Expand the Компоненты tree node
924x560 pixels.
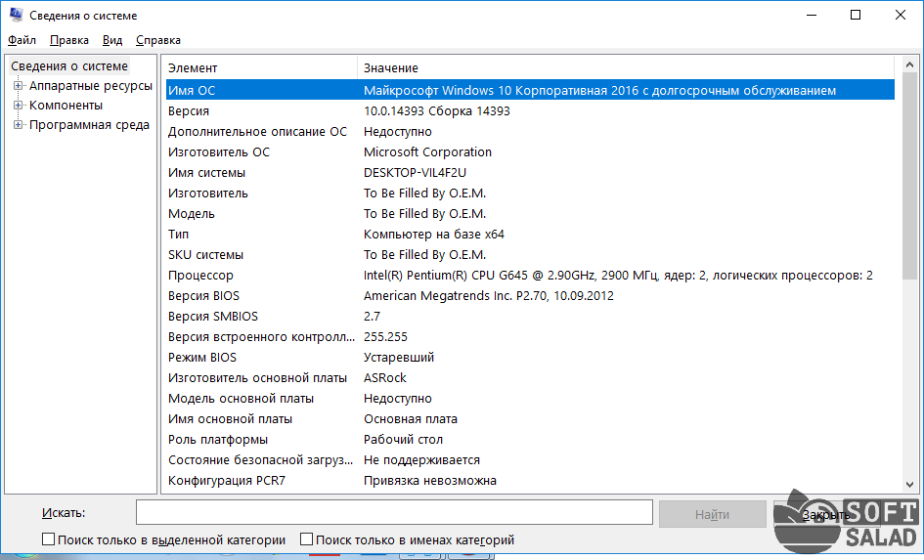tap(18, 106)
